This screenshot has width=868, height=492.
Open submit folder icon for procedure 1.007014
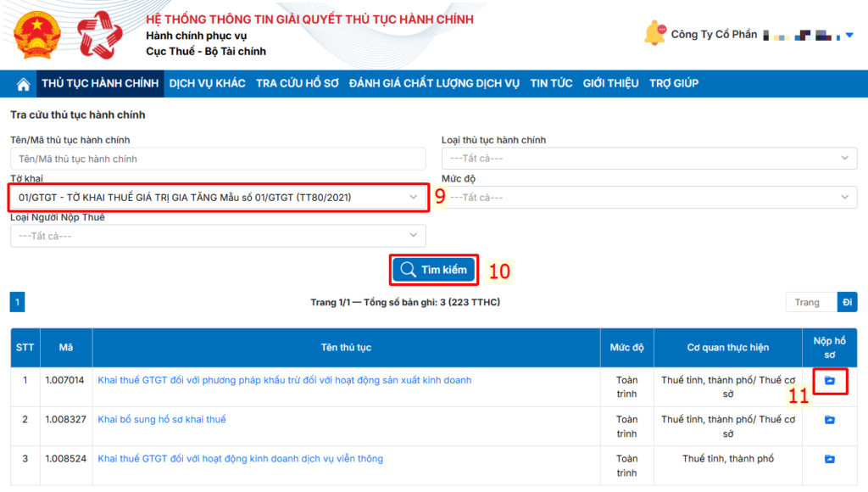[x=829, y=381]
